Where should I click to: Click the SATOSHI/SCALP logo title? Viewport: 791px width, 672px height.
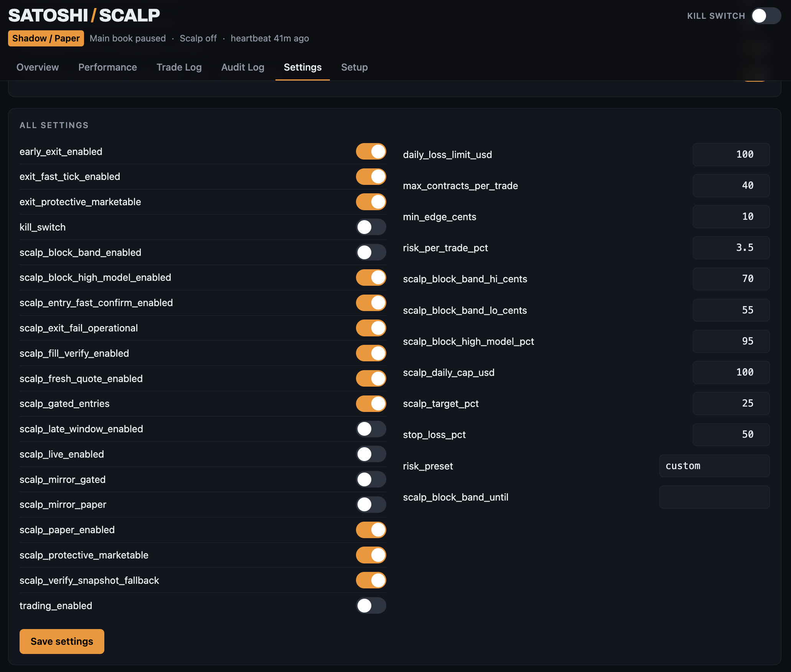(x=84, y=15)
